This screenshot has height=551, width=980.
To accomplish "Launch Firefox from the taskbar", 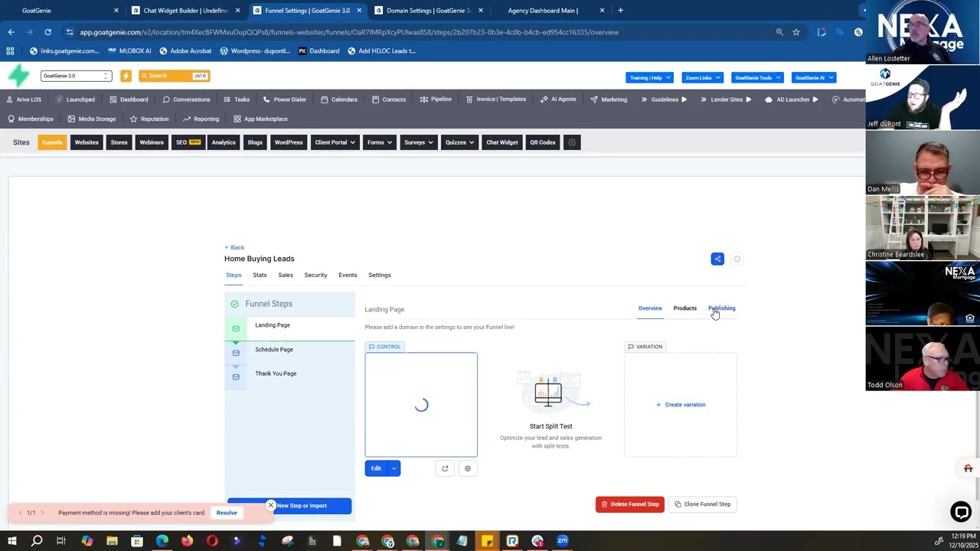I will point(187,541).
